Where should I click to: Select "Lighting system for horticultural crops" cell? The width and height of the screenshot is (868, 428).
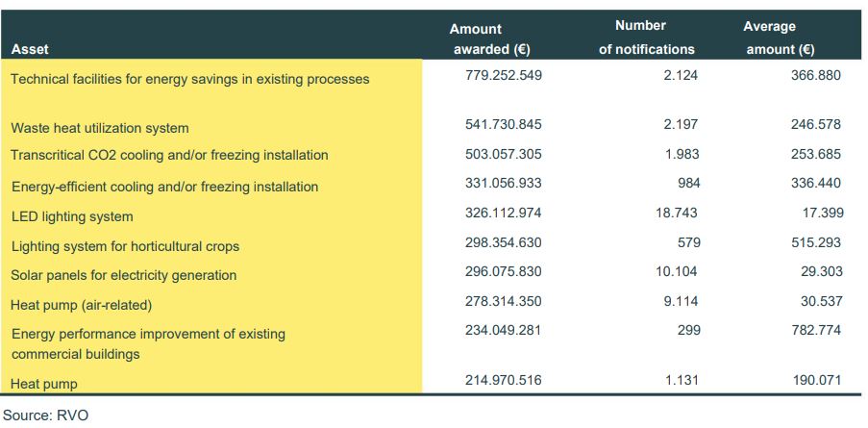125,246
